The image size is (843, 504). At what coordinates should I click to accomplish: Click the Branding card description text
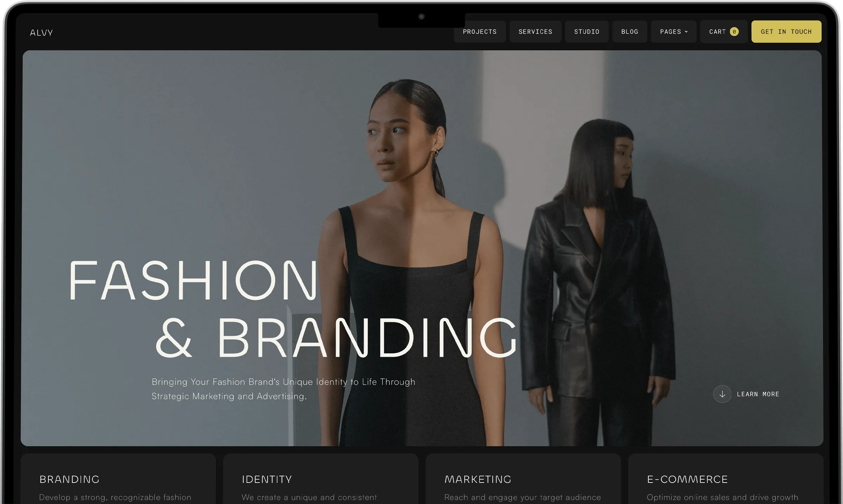[x=115, y=497]
